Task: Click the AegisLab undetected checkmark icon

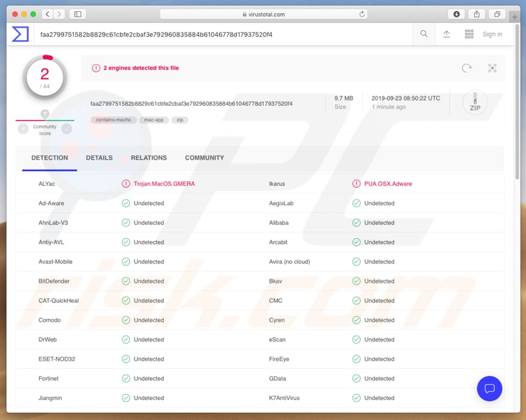Action: 356,203
